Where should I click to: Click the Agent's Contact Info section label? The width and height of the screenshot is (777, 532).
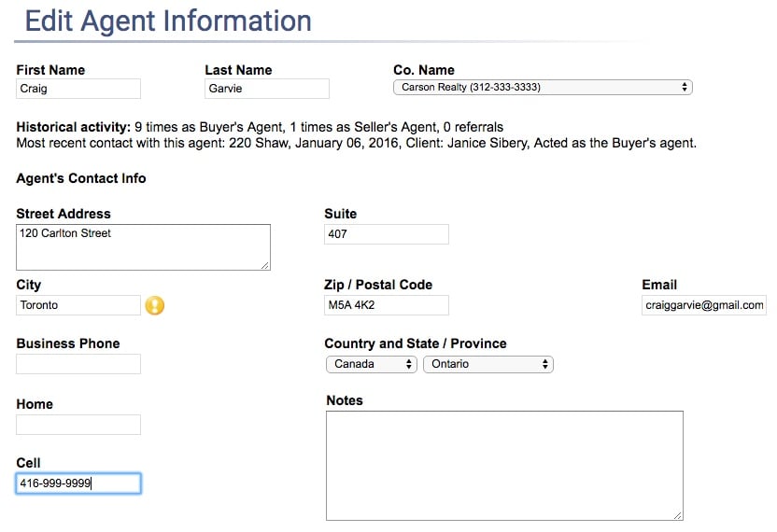[81, 178]
